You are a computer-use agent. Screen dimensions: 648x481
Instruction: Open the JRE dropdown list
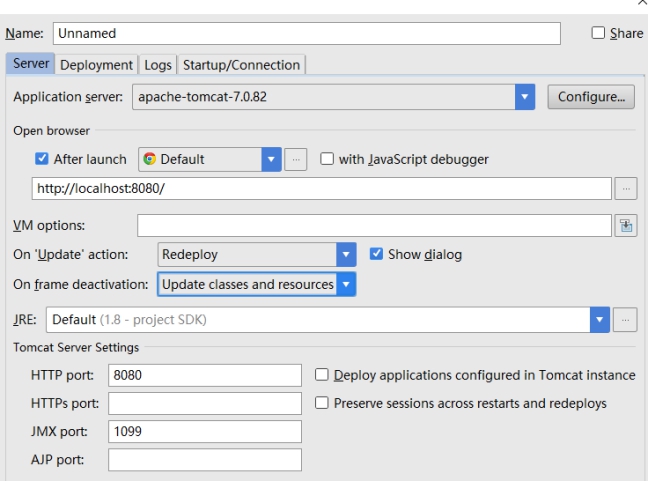pyautogui.click(x=600, y=320)
